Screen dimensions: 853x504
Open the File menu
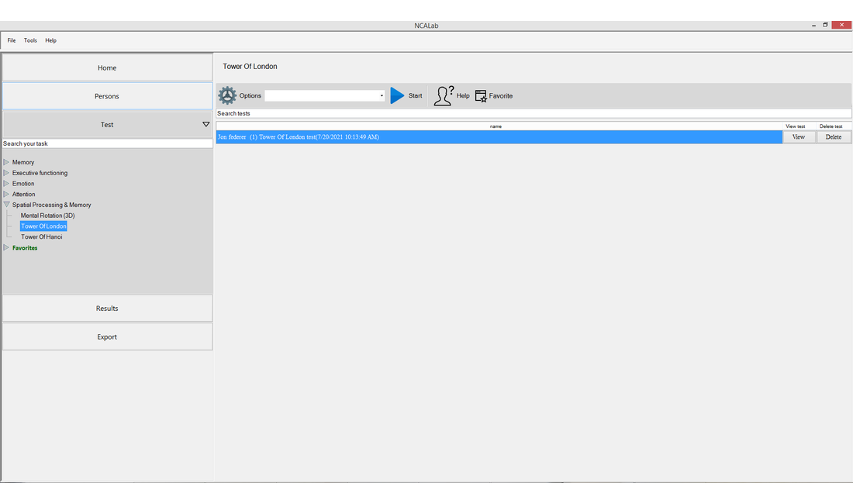click(12, 40)
